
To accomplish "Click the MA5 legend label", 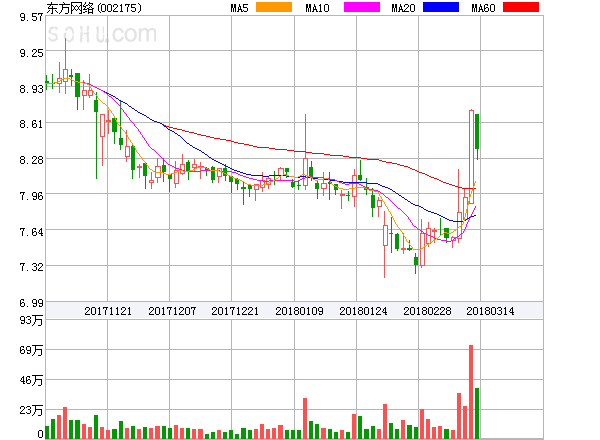I will pyautogui.click(x=239, y=8).
